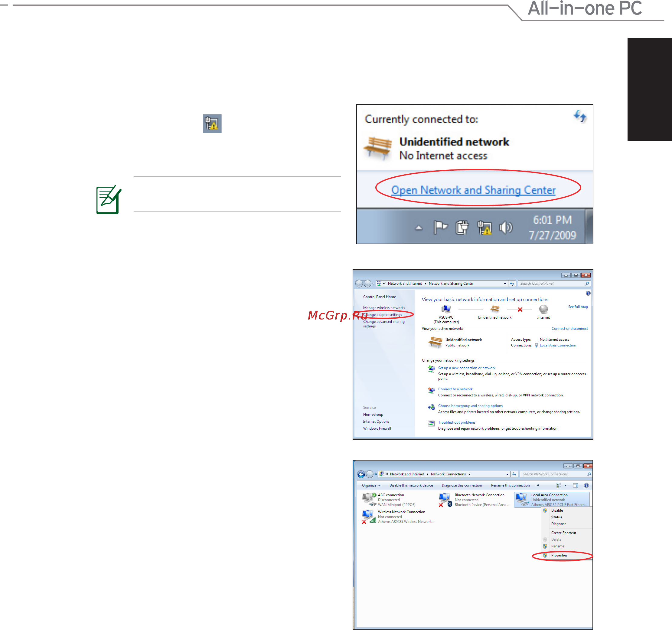Show hidden tray icons arrow
The height and width of the screenshot is (630, 672).
point(419,228)
